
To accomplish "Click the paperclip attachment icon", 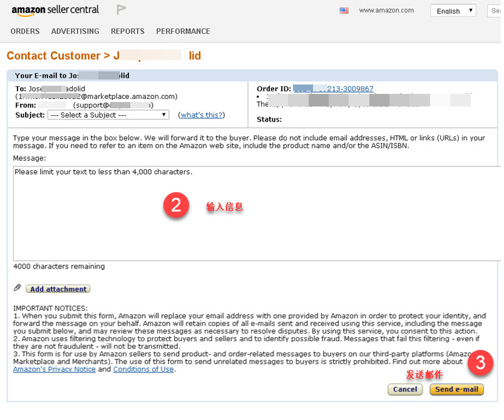I will [18, 287].
